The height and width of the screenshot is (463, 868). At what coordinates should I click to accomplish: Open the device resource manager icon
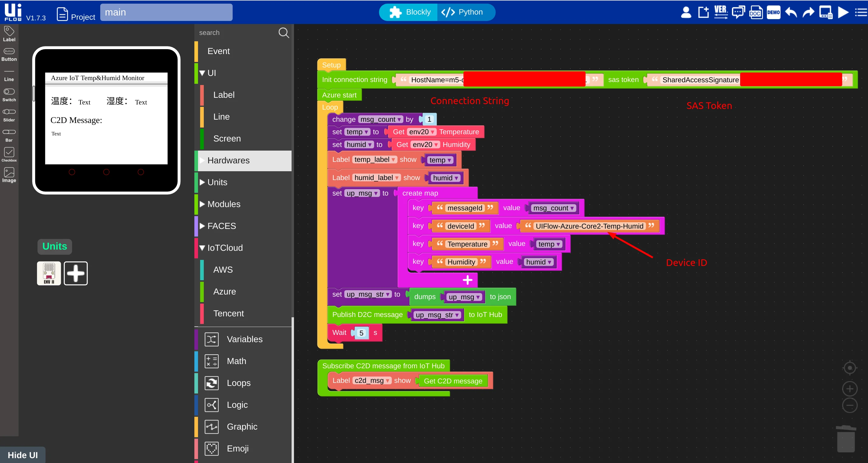tap(826, 12)
